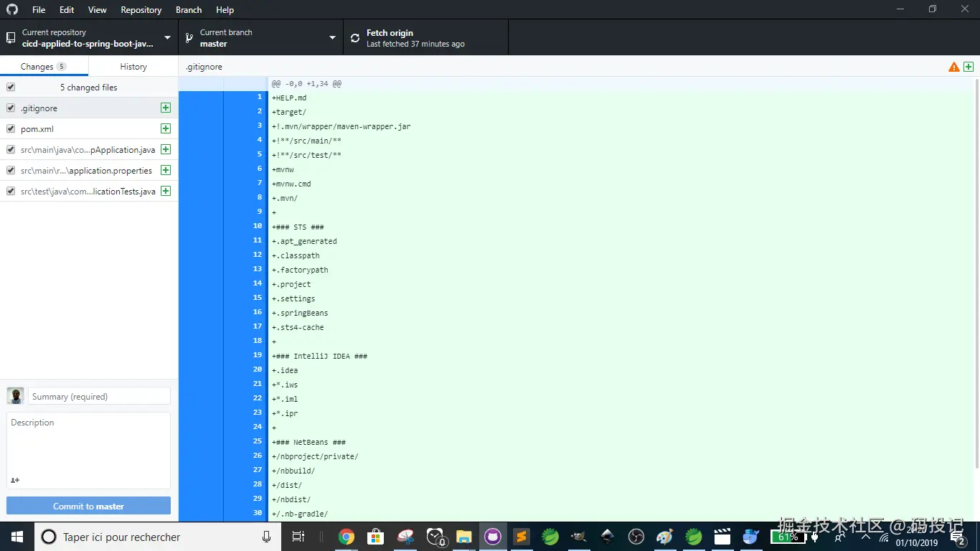Click the add co-authors icon in Description box
This screenshot has width=980, height=551.
click(x=15, y=480)
